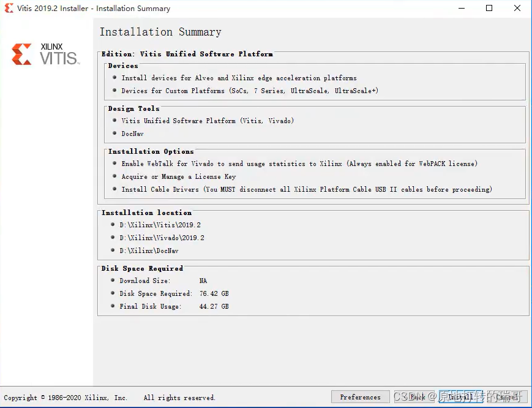Click 'All rights reserved.' in the footer
The width and height of the screenshot is (532, 408).
[179, 398]
